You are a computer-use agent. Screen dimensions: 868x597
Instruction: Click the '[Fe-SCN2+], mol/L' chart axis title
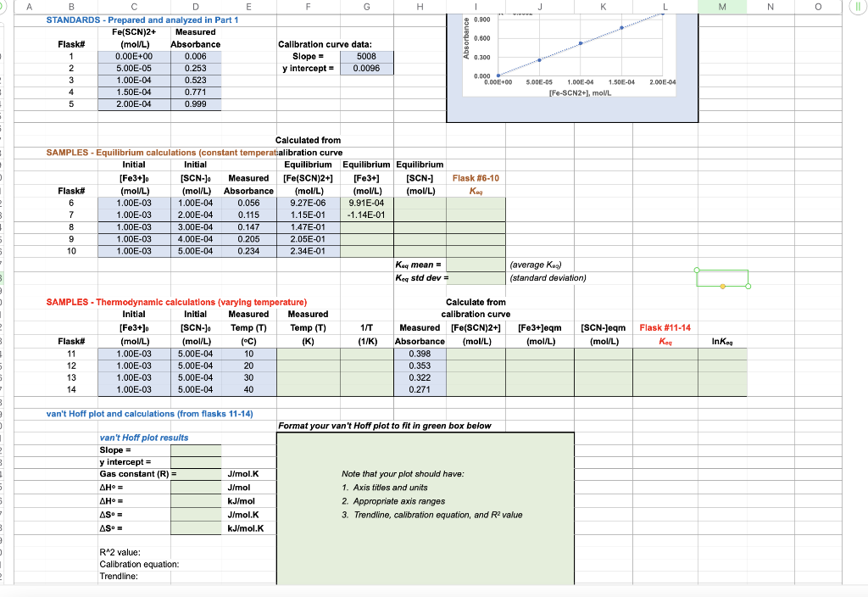[x=580, y=93]
